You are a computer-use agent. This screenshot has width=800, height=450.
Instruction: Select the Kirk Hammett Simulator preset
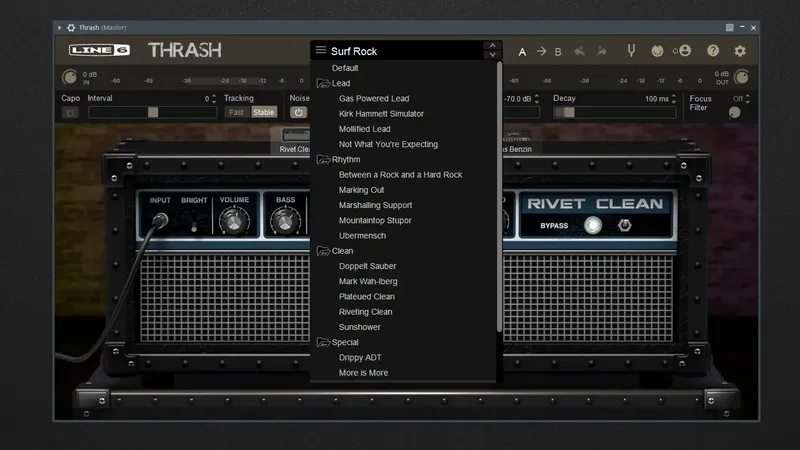tap(381, 114)
